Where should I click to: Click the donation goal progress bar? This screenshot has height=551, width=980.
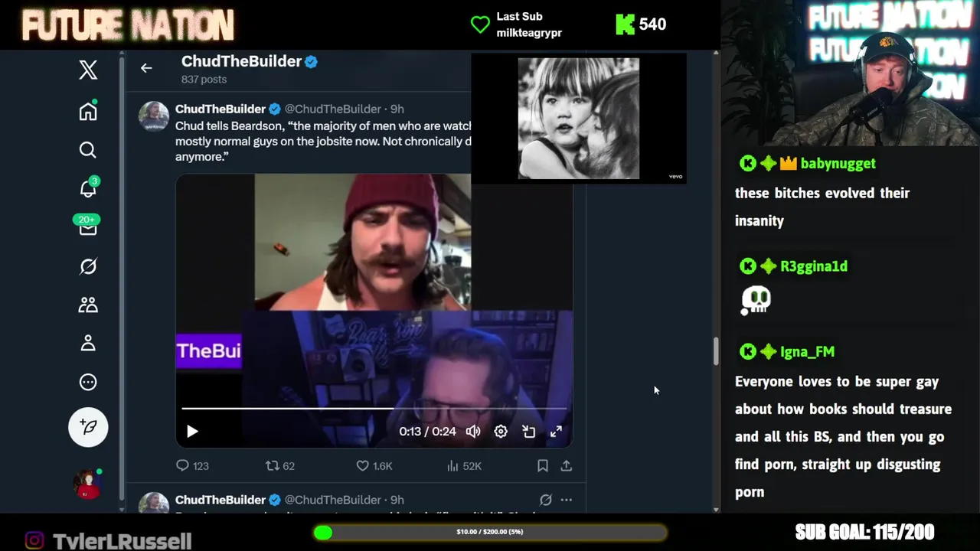coord(490,532)
